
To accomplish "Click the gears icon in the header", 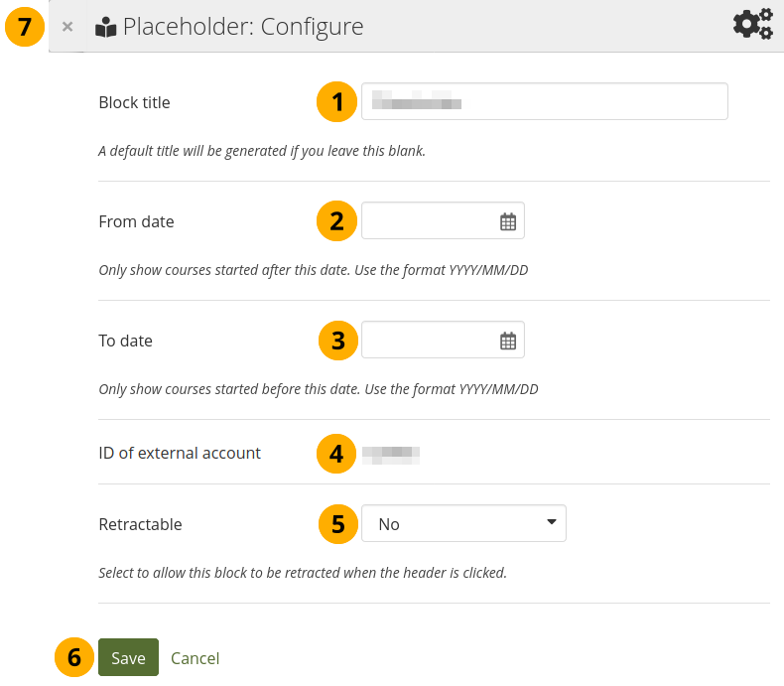I will 752,24.
